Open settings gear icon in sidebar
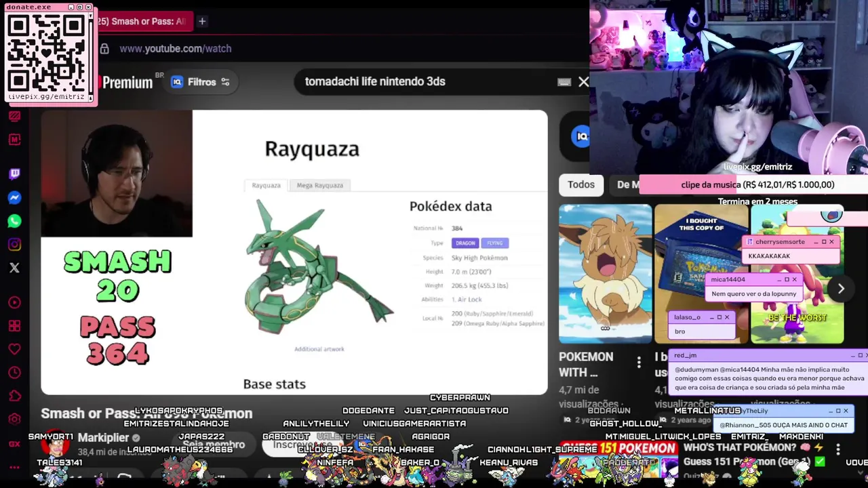Viewport: 868px width, 488px height. click(x=14, y=420)
